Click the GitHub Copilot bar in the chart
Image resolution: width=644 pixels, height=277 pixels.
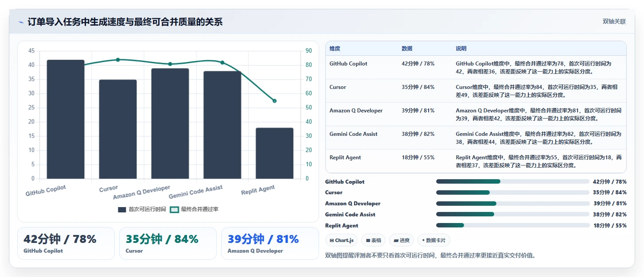pos(66,119)
